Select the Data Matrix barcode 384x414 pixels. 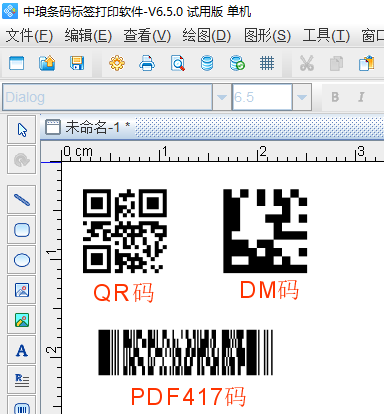(x=265, y=231)
